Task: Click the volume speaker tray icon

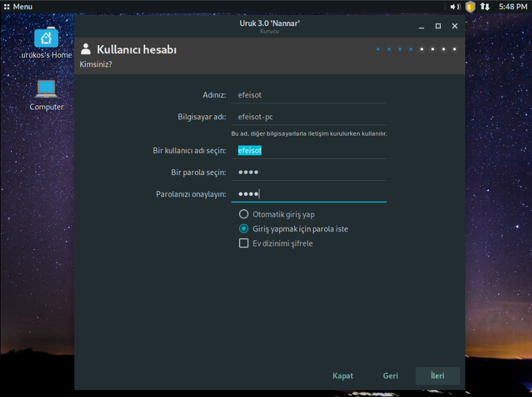Action: [x=455, y=6]
